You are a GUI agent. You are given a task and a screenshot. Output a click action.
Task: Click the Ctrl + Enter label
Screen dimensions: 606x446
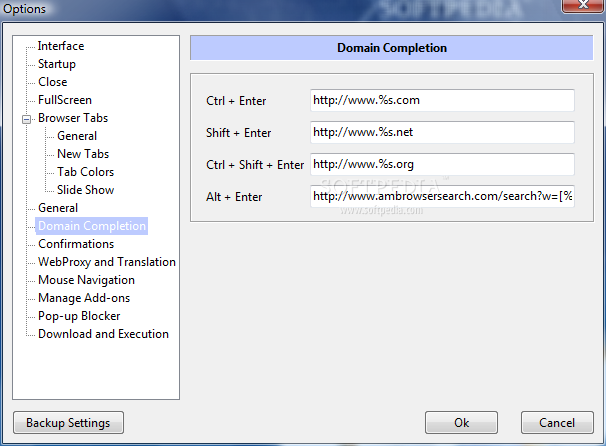[x=236, y=101]
